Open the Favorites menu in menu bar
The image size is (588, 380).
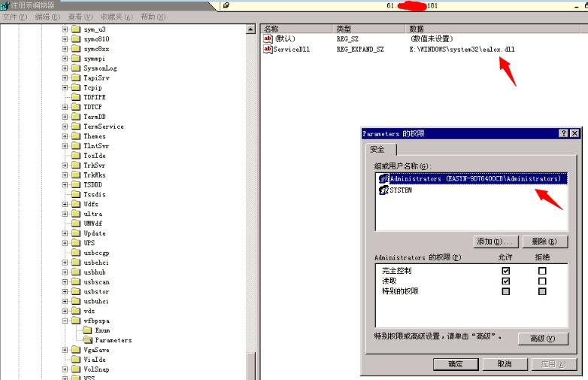[x=117, y=17]
